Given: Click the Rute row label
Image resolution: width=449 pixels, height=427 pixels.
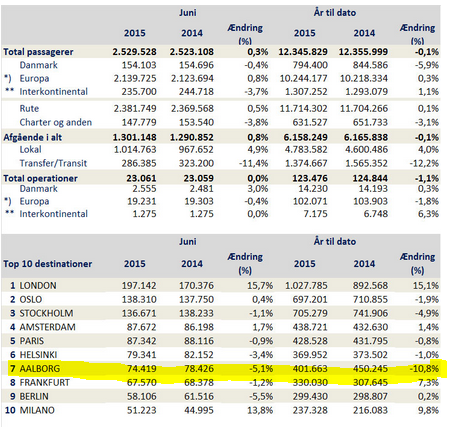Looking at the screenshot, I should 29,109.
